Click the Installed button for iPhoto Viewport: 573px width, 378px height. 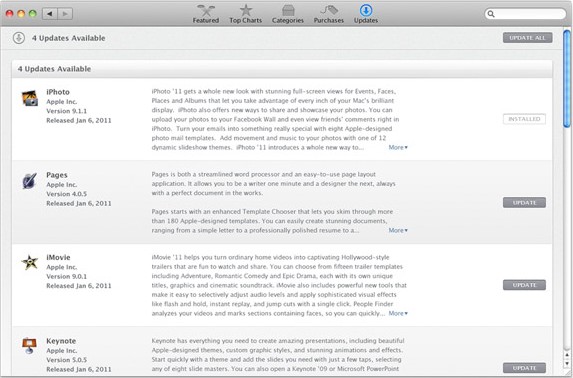point(524,119)
